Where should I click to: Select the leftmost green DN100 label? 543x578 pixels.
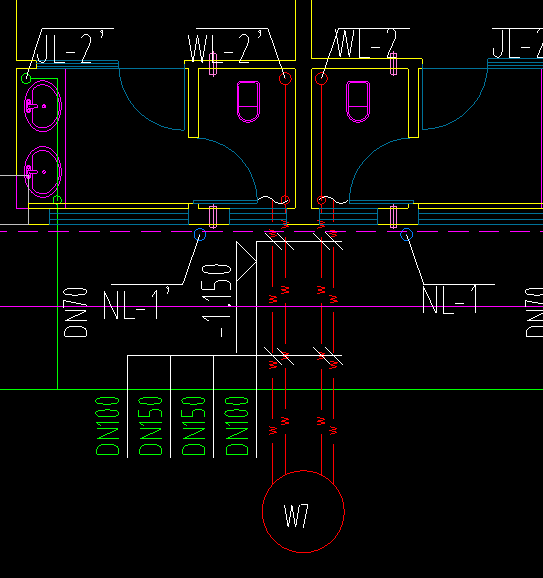pos(108,426)
